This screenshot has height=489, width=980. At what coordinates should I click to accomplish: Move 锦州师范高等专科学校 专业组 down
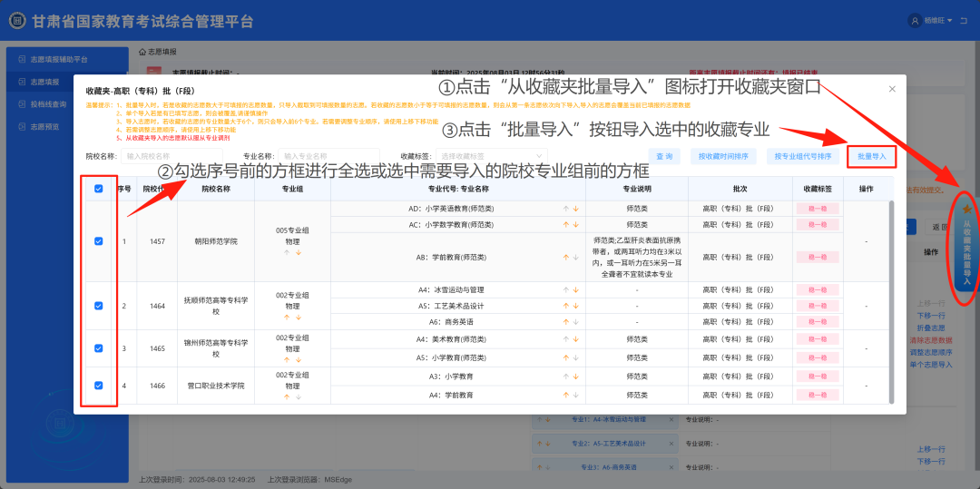(299, 360)
